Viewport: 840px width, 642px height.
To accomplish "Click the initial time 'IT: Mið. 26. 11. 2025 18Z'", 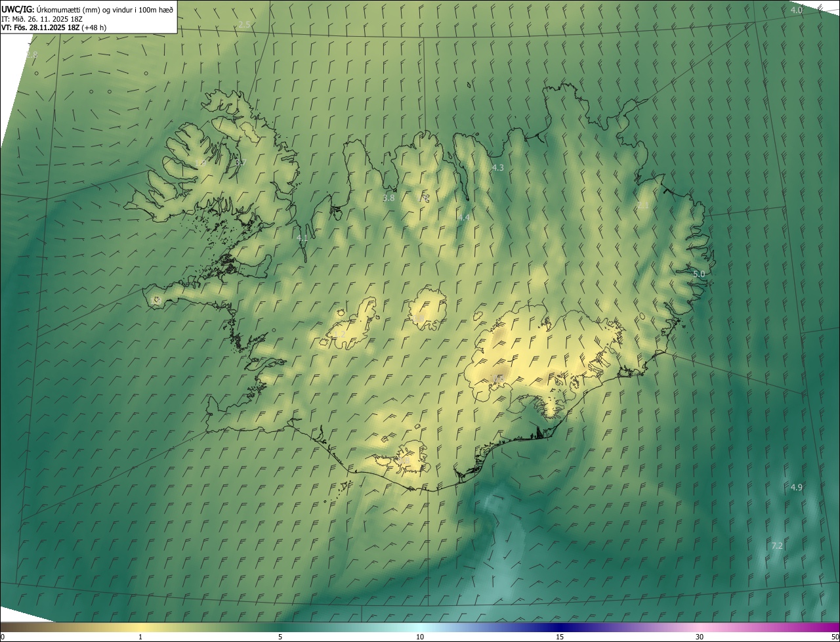I will (x=42, y=19).
